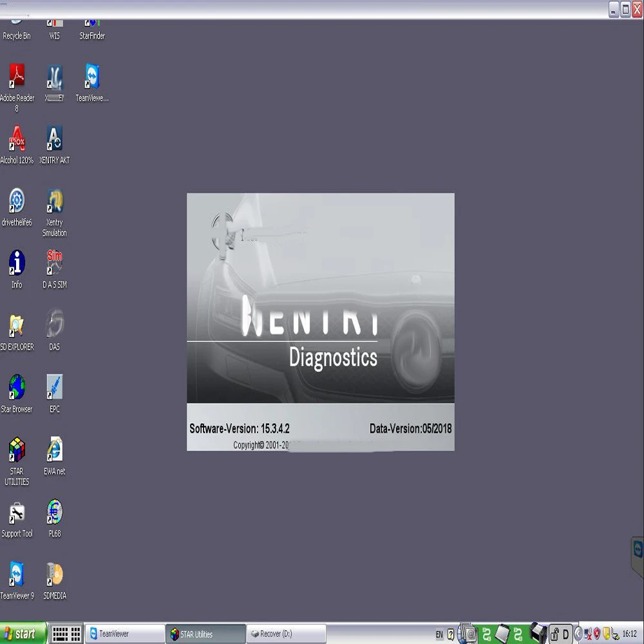This screenshot has height=644, width=644.
Task: Click the red security shield tray icon
Action: click(597, 634)
